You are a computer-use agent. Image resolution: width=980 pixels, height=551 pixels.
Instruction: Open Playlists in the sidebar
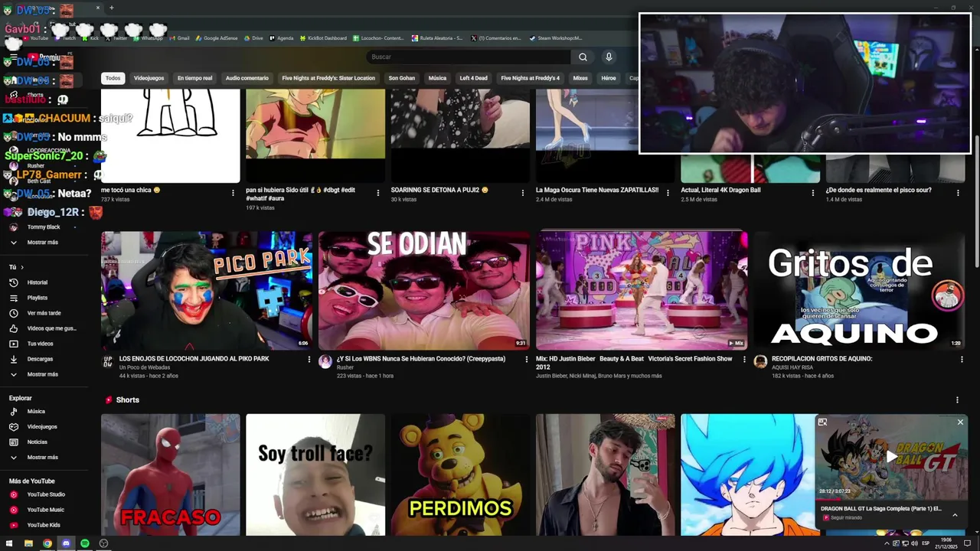[38, 298]
